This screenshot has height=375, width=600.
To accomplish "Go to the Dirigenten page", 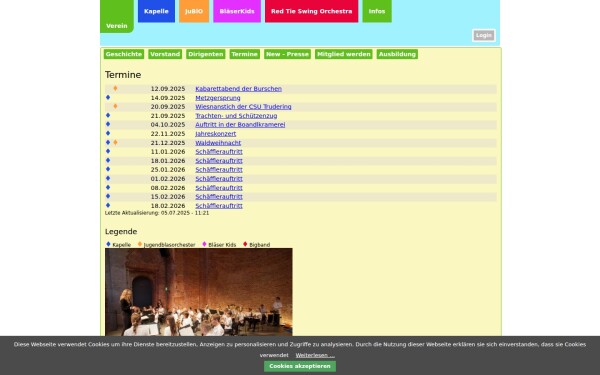I will coord(206,54).
